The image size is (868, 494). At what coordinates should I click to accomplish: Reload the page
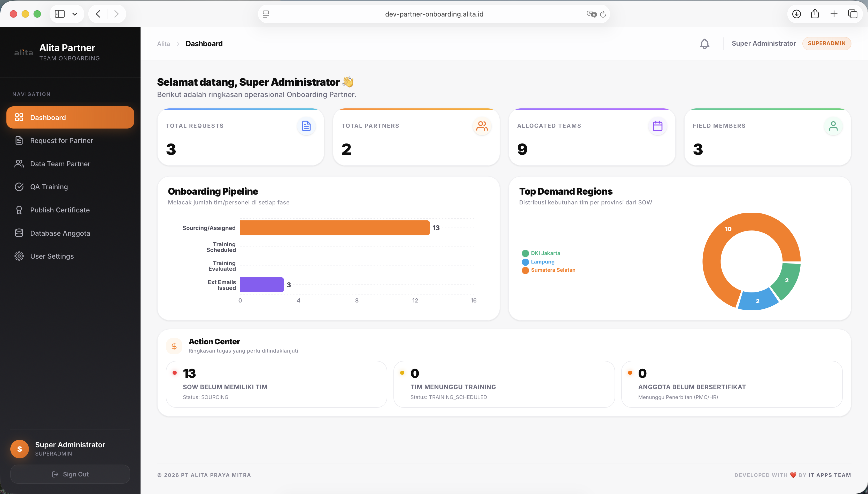coord(603,14)
